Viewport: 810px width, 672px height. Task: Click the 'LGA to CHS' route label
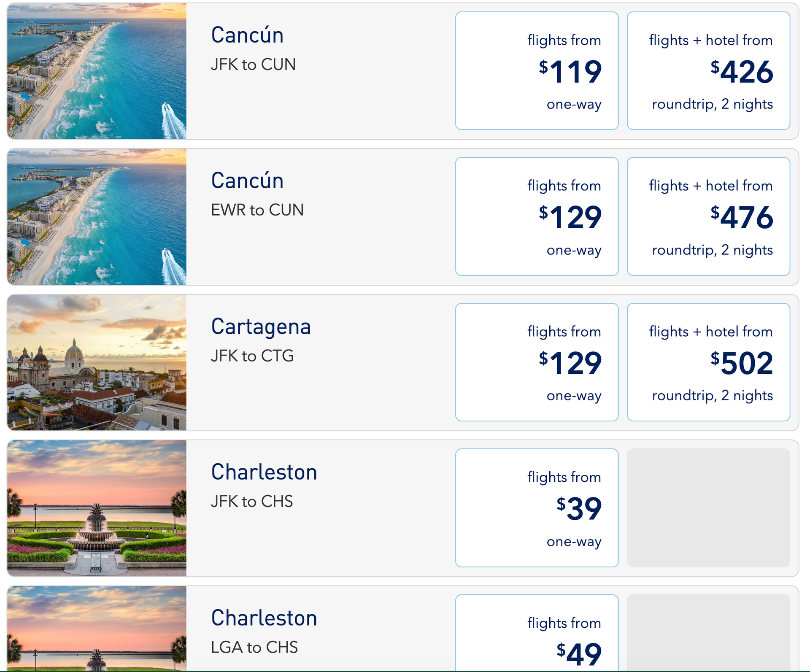(x=254, y=647)
